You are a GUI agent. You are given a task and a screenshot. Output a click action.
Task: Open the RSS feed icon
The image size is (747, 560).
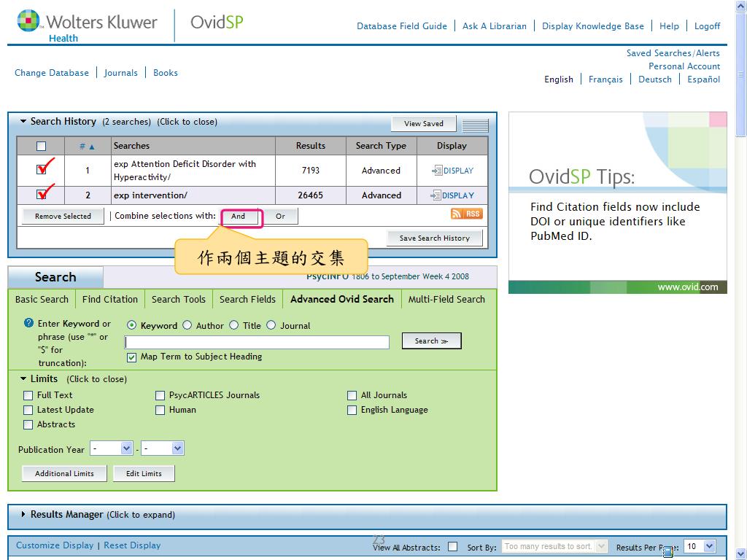466,214
